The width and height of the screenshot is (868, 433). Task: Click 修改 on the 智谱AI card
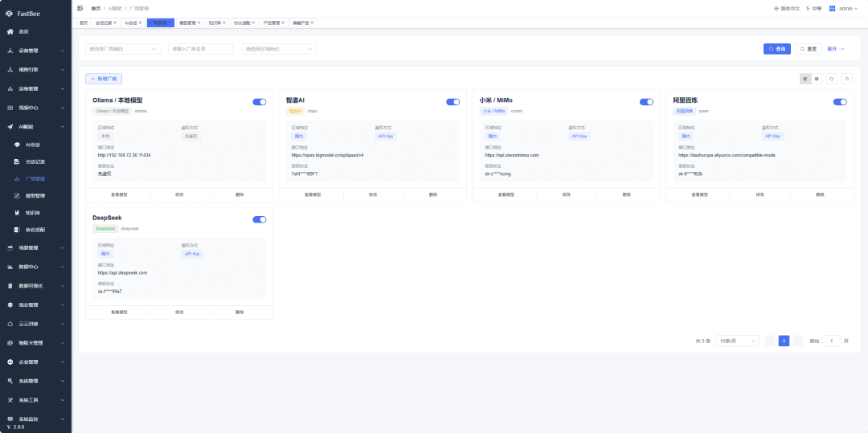coord(373,194)
